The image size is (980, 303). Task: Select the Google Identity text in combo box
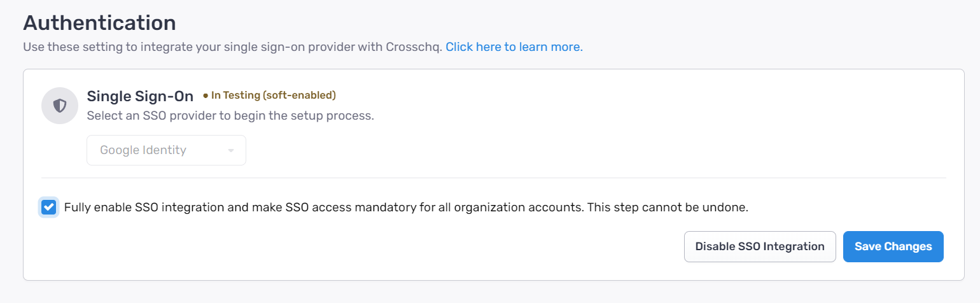click(x=143, y=150)
